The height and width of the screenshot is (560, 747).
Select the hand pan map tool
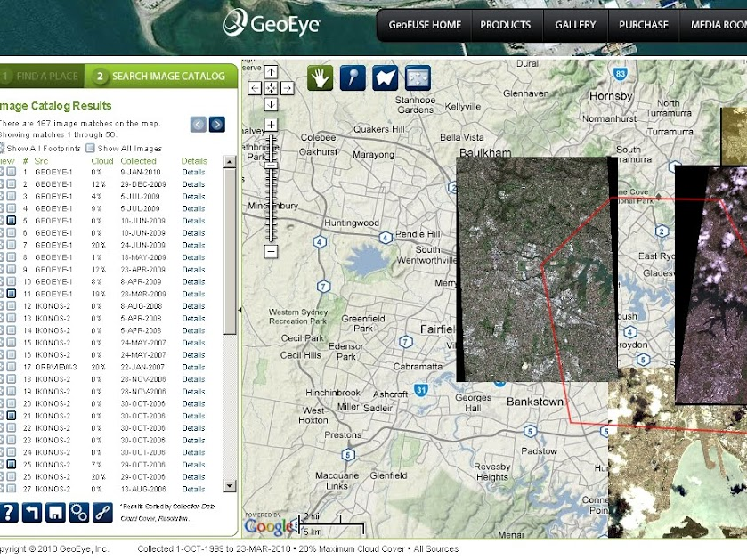tap(321, 77)
